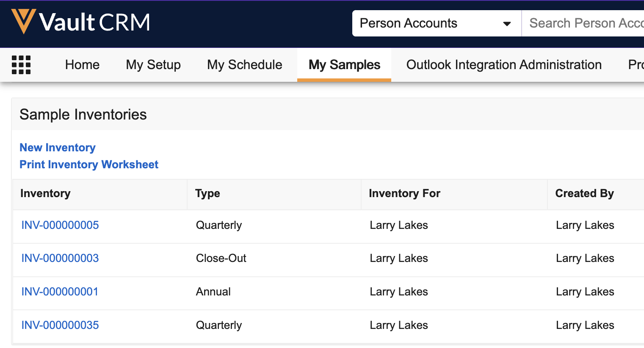Image resolution: width=644 pixels, height=348 pixels.
Task: Open the My Setup tab
Action: (153, 65)
